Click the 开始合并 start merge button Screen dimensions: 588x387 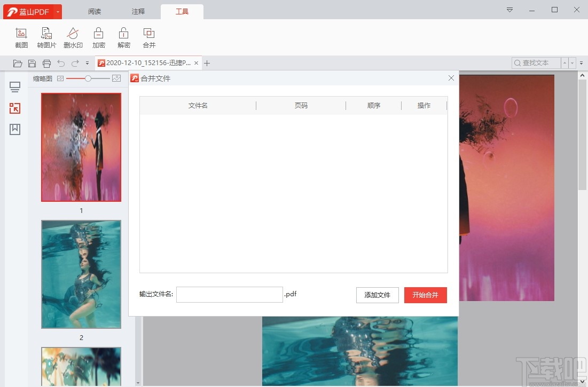point(425,295)
